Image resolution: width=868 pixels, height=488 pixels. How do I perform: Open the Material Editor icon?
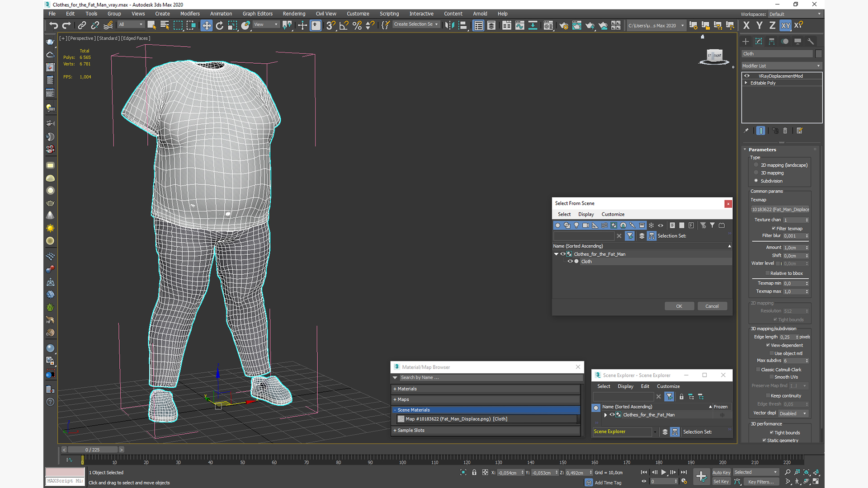pos(548,25)
